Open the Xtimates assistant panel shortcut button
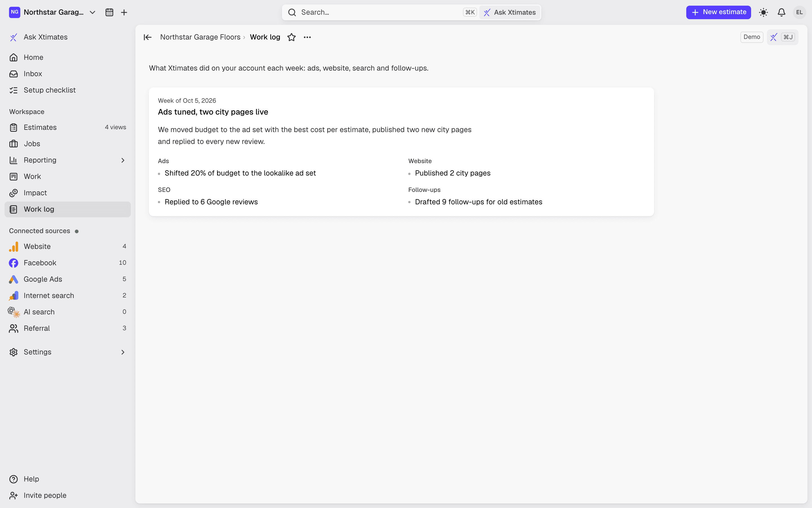The image size is (812, 508). click(782, 37)
